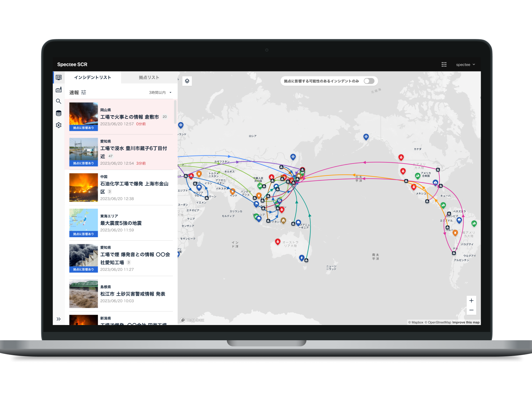Image resolution: width=532 pixels, height=399 pixels.
Task: Open the 工場で火事との情報 倉敷市 incident
Action: click(121, 117)
